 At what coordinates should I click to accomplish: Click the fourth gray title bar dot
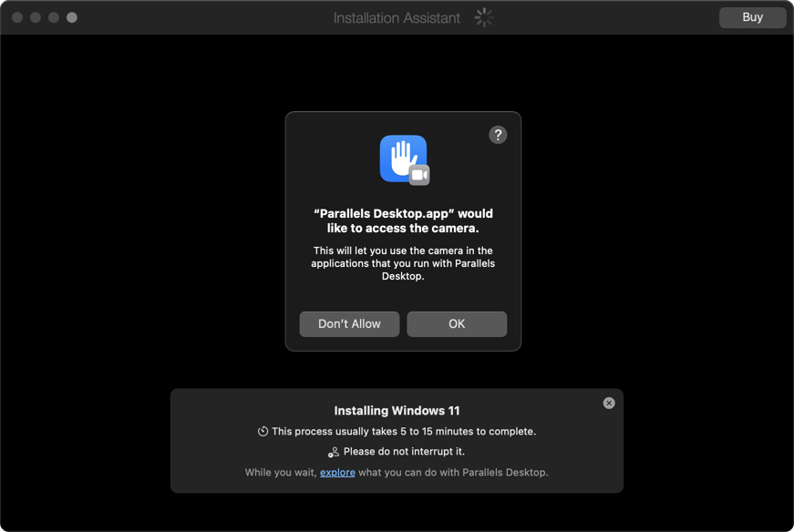(x=72, y=17)
